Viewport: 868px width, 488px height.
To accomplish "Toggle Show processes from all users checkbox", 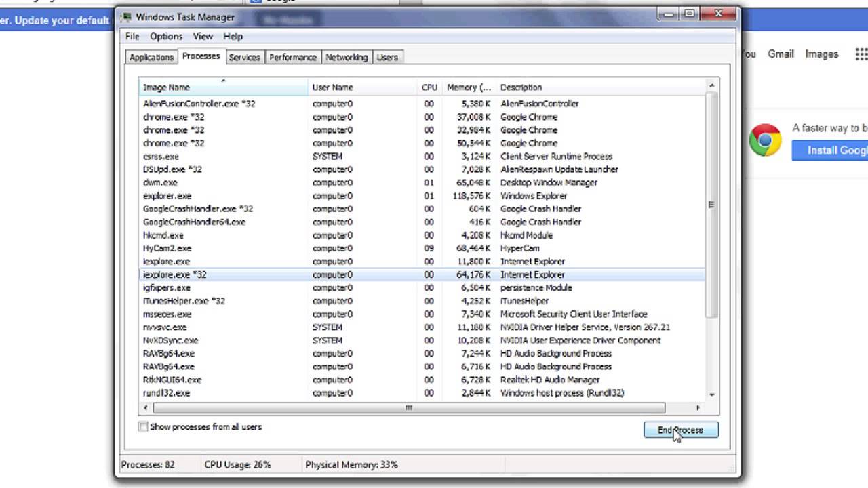I will 143,427.
